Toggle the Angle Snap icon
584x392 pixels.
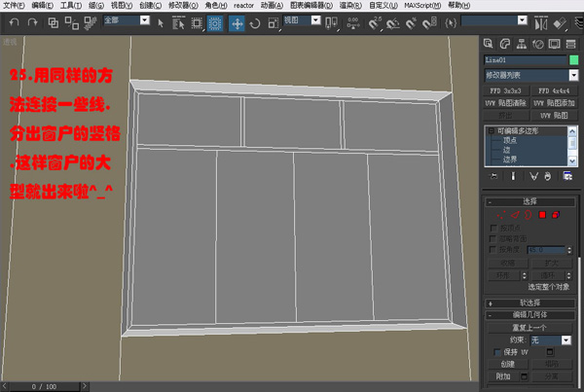(x=392, y=23)
